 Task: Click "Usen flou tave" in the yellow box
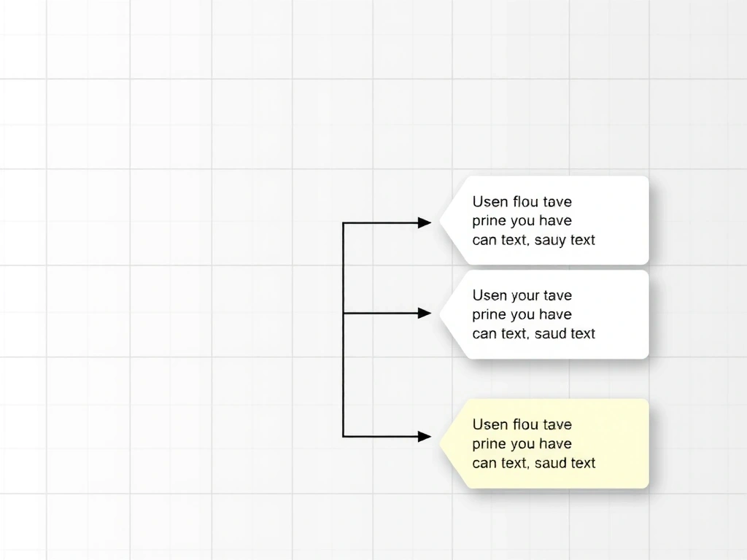(x=522, y=424)
